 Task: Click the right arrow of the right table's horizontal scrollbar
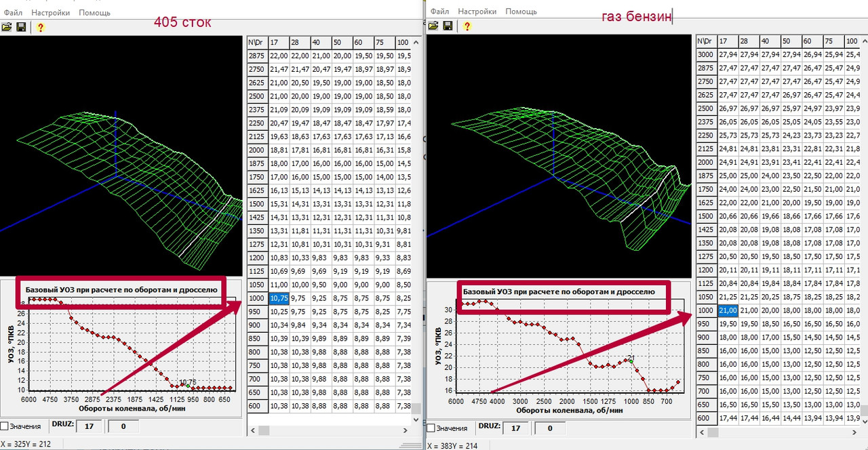tap(855, 432)
